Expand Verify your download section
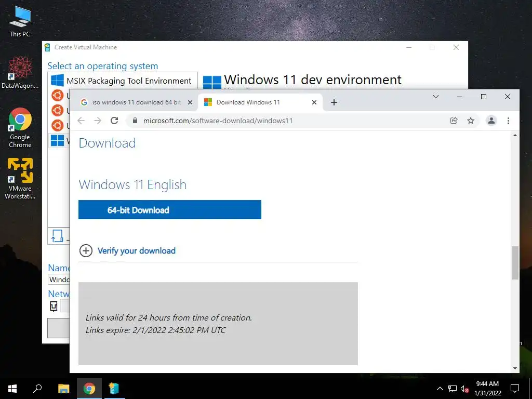The image size is (532, 399). coord(86,251)
